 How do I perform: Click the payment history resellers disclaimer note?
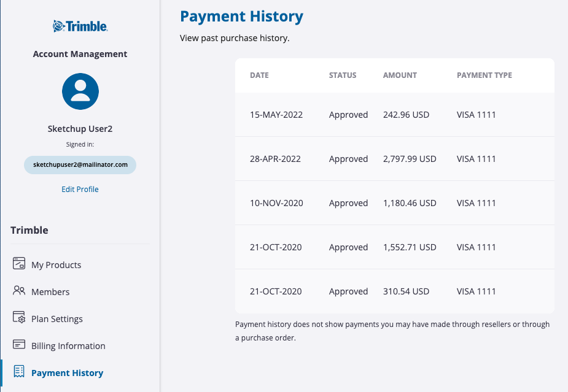click(x=392, y=331)
